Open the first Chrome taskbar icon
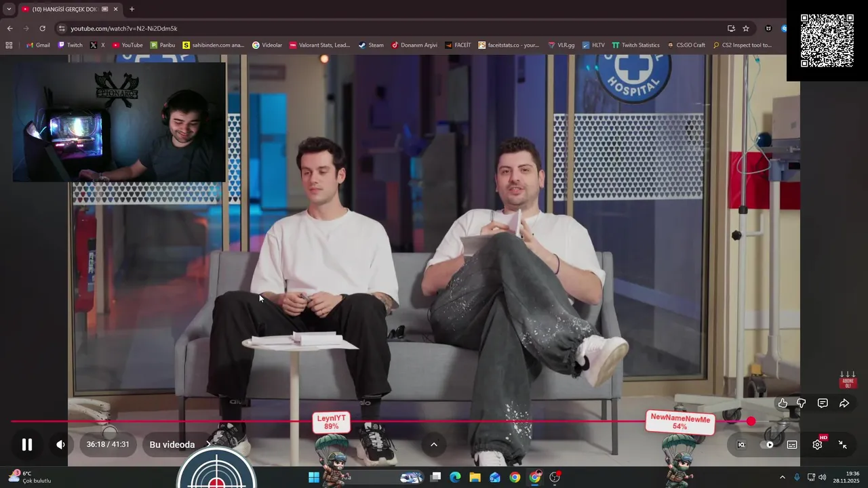The width and height of the screenshot is (868, 488). click(x=515, y=477)
